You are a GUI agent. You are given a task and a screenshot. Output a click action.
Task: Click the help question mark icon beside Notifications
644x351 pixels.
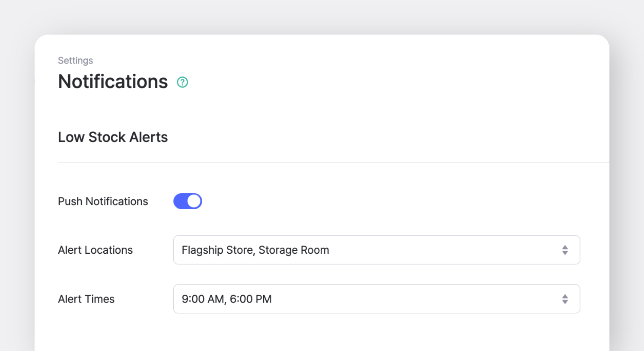[182, 82]
